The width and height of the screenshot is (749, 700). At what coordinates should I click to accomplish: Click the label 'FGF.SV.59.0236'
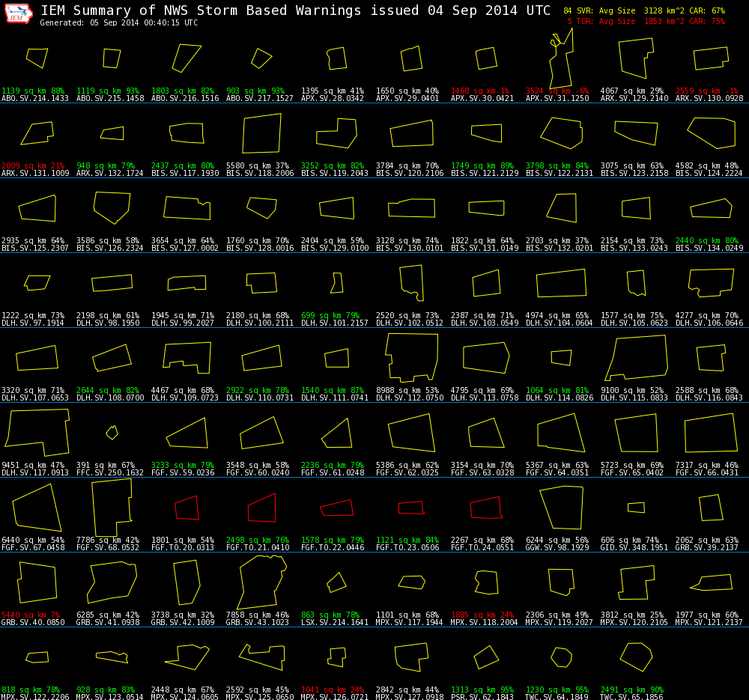(183, 472)
